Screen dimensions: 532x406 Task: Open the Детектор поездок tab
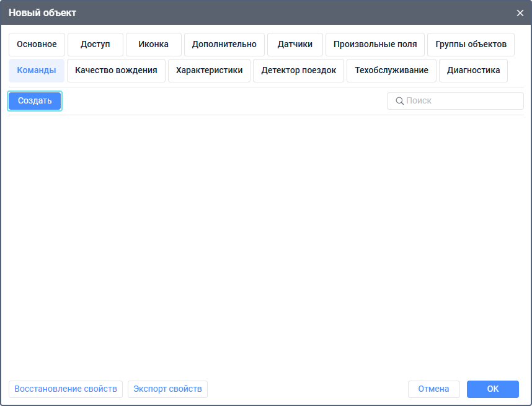coord(299,71)
